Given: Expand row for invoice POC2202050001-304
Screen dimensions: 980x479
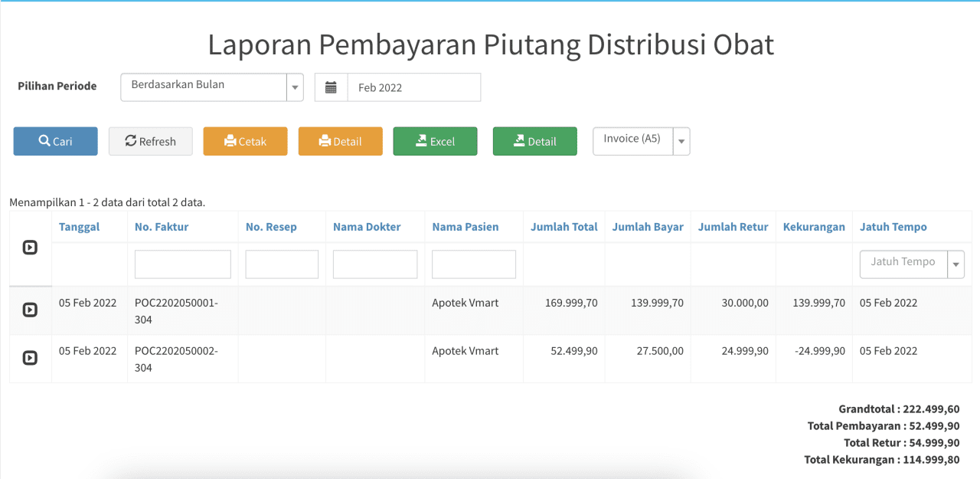Looking at the screenshot, I should point(30,310).
